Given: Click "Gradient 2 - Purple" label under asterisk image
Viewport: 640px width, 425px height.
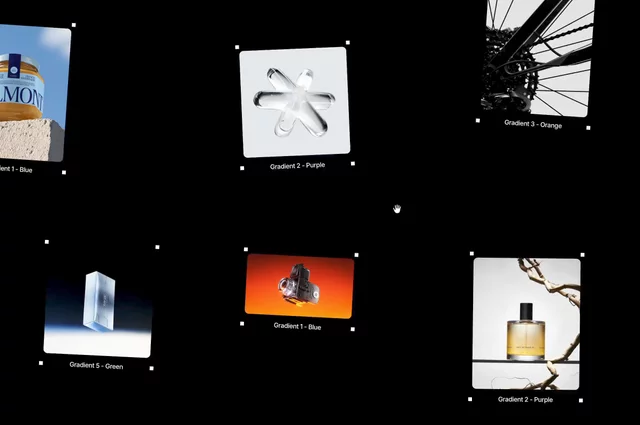Looking at the screenshot, I should (x=298, y=166).
